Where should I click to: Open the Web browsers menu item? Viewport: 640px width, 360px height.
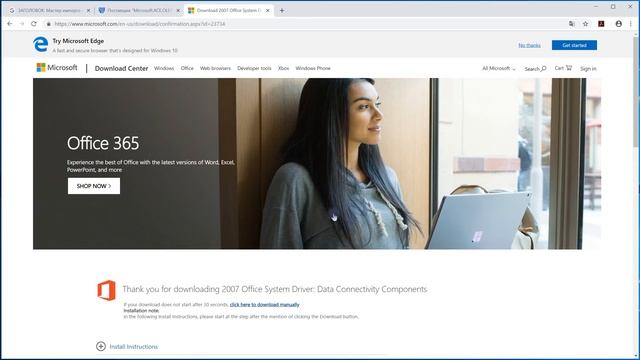(215, 68)
